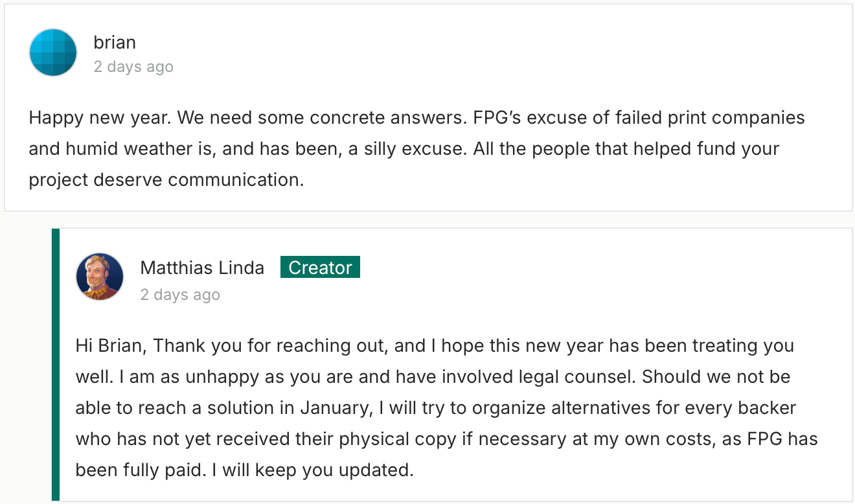Click the username brian

pos(115,43)
